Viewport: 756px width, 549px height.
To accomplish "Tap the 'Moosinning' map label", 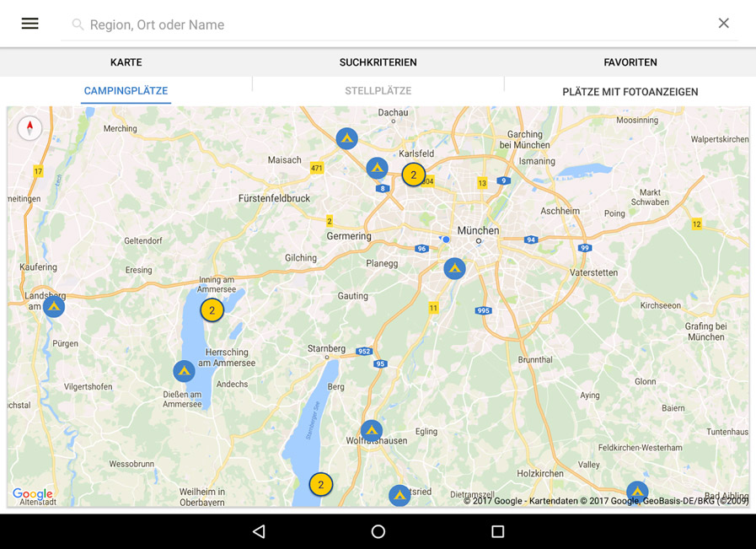I will coord(637,120).
